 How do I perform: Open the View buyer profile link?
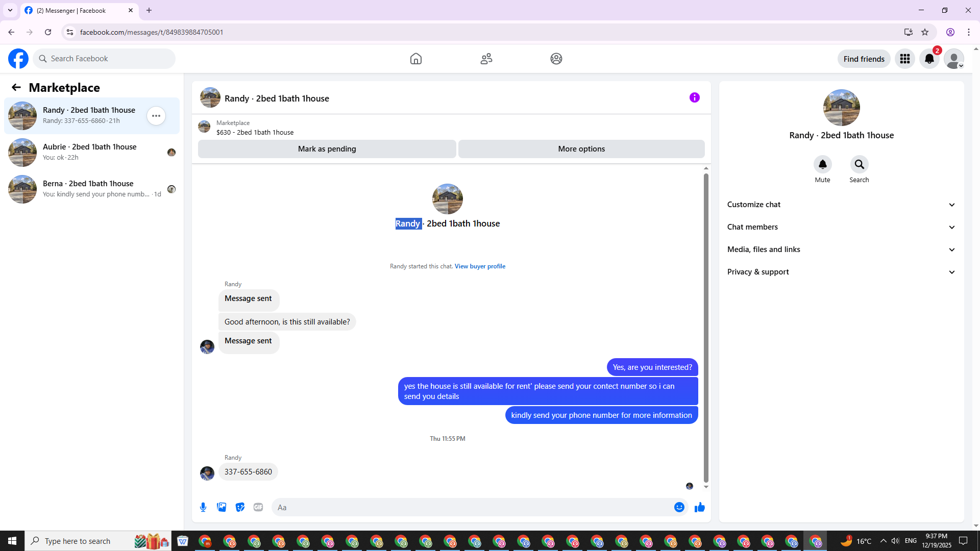[480, 266]
